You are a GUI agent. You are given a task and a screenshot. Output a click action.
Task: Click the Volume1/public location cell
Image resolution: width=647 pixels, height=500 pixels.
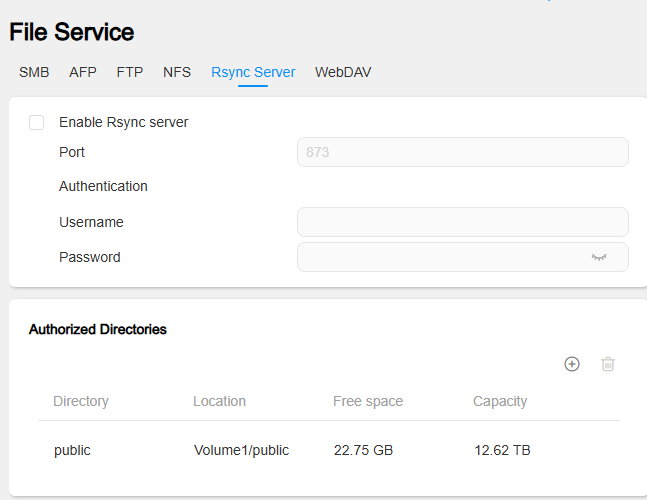241,450
